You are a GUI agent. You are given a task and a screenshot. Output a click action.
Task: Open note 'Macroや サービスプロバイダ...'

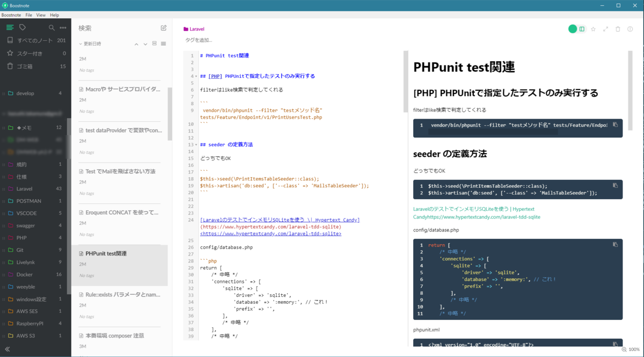point(120,99)
